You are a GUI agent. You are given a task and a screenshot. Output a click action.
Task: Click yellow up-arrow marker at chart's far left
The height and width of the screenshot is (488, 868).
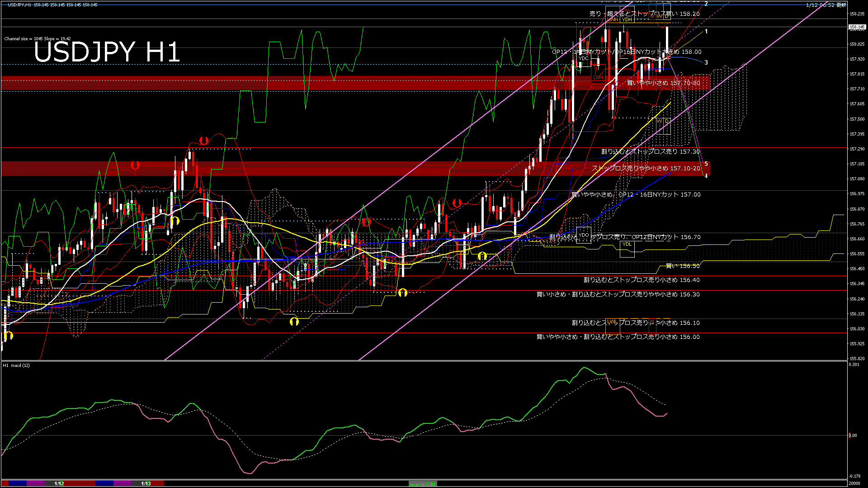[9, 336]
